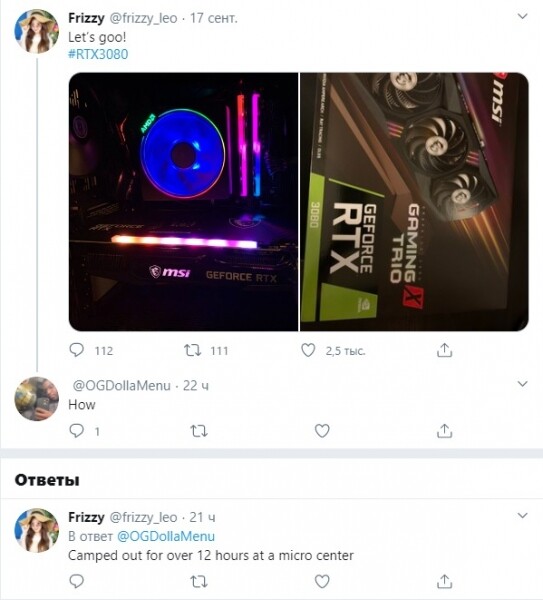This screenshot has width=543, height=600.
Task: Reply to the micro center tweet
Action: point(76,581)
